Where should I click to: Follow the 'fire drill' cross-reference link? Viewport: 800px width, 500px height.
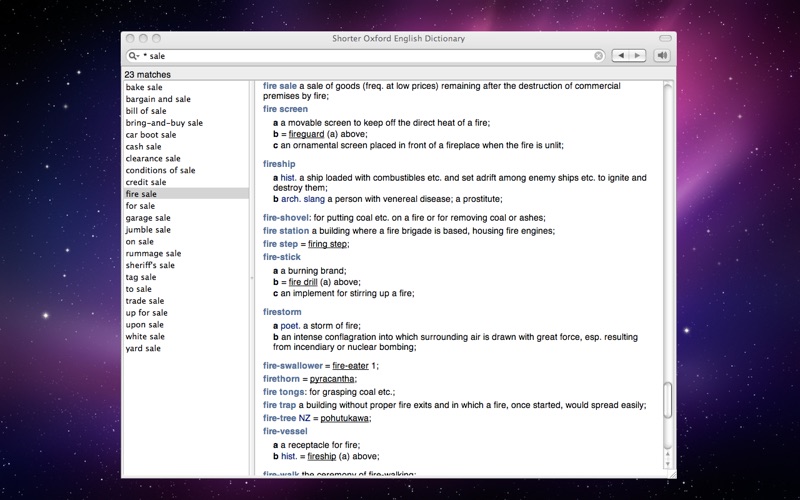point(303,282)
